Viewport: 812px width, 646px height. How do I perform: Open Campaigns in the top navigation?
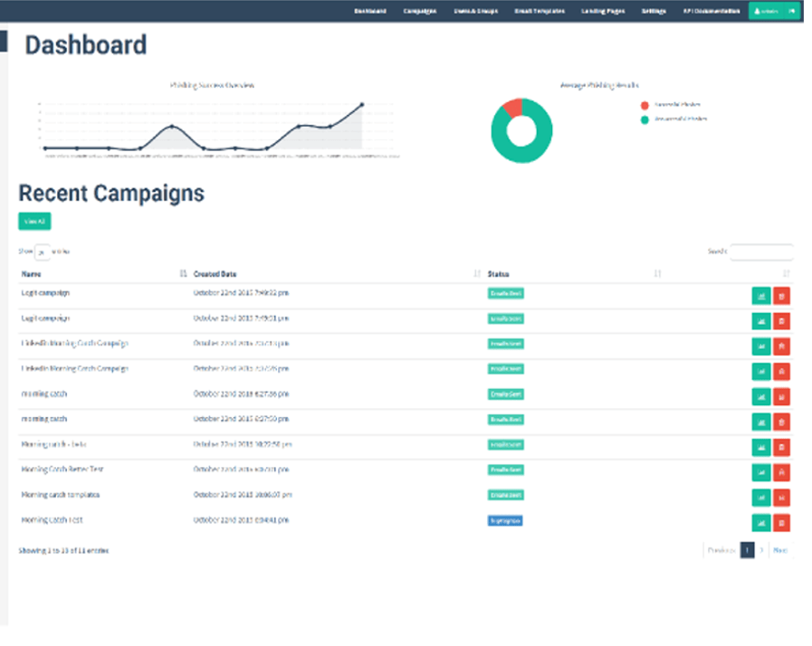pos(420,11)
